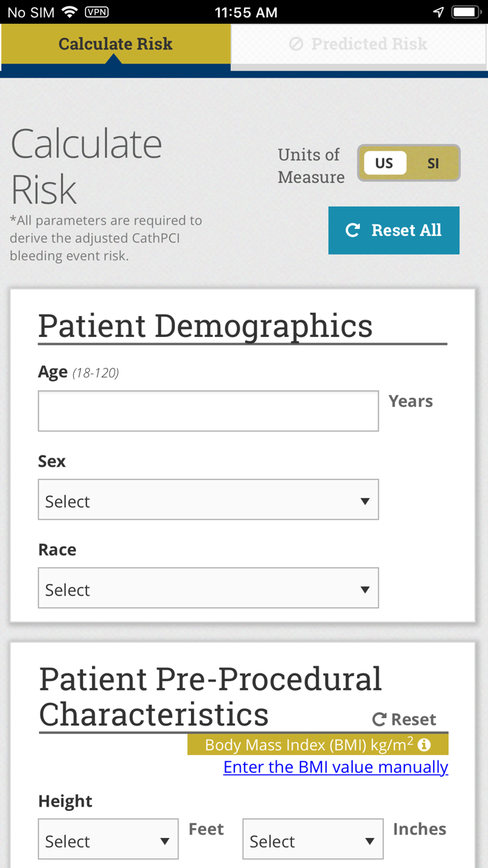Click Enter the BMI value manually link

[x=335, y=766]
